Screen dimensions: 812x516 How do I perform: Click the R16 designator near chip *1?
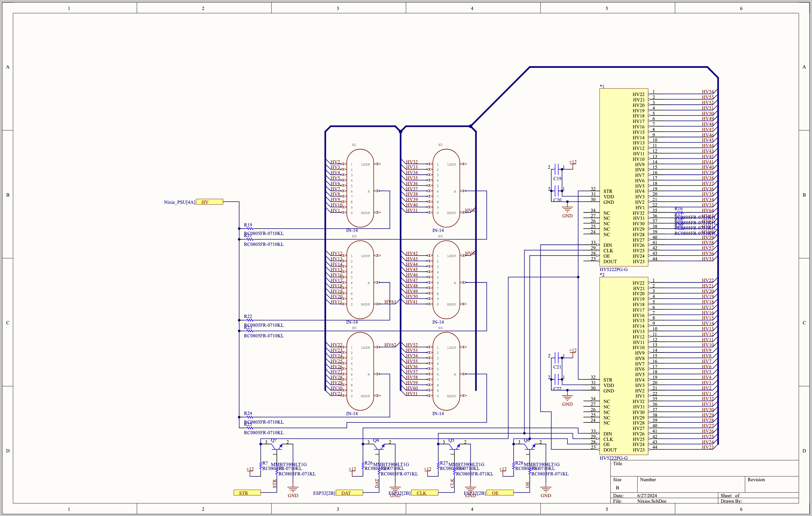[679, 209]
